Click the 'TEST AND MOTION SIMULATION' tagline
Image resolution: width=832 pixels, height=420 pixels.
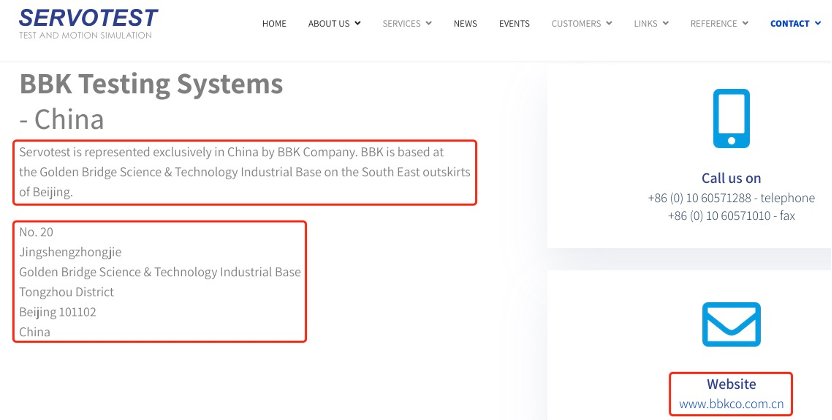point(85,36)
